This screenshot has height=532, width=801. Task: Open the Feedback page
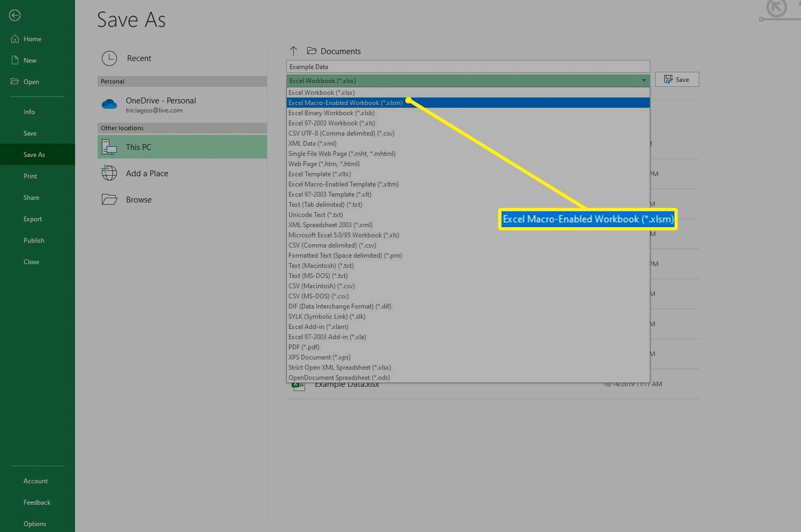coord(38,502)
